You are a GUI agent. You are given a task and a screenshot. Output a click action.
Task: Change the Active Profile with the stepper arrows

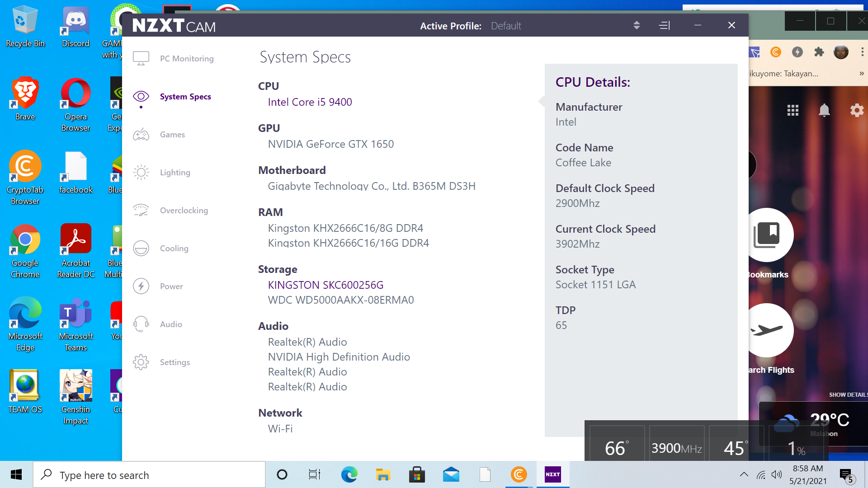click(637, 25)
